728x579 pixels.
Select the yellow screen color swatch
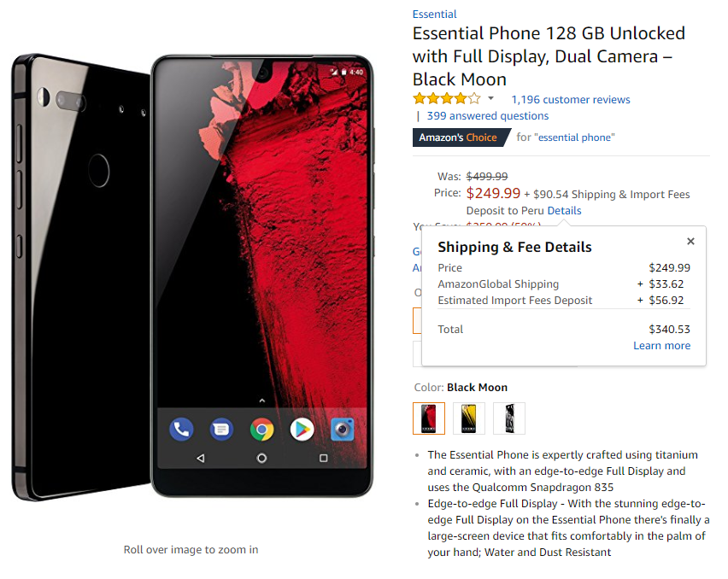[x=469, y=418]
